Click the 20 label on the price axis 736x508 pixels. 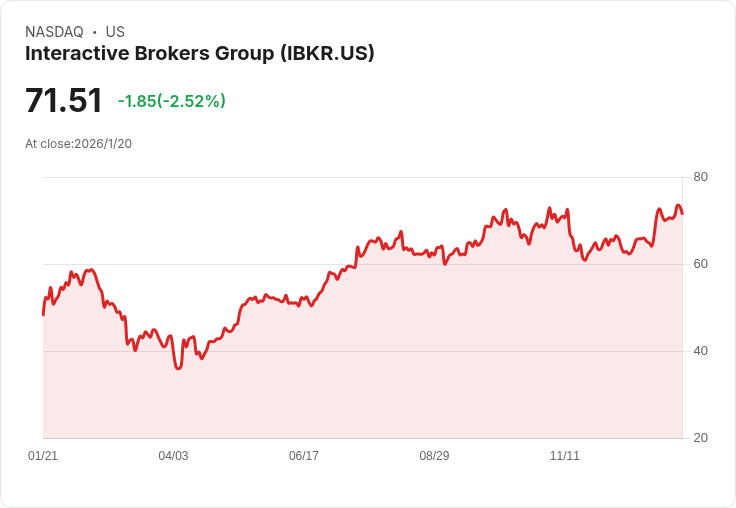[700, 438]
